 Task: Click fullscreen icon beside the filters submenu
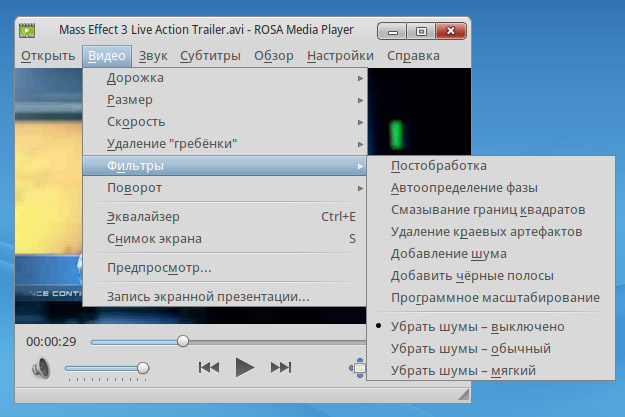coord(358,367)
